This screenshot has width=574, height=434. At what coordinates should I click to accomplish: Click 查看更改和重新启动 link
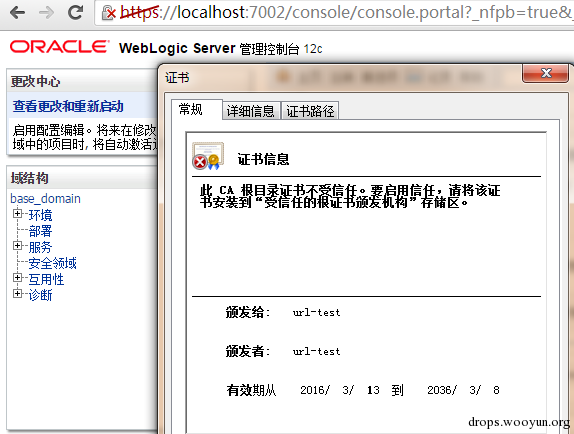tap(68, 106)
